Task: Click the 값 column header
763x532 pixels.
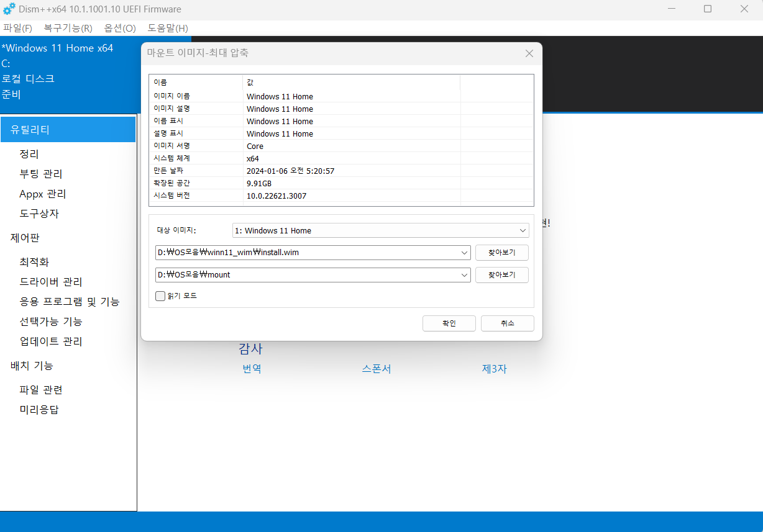Action: click(351, 82)
